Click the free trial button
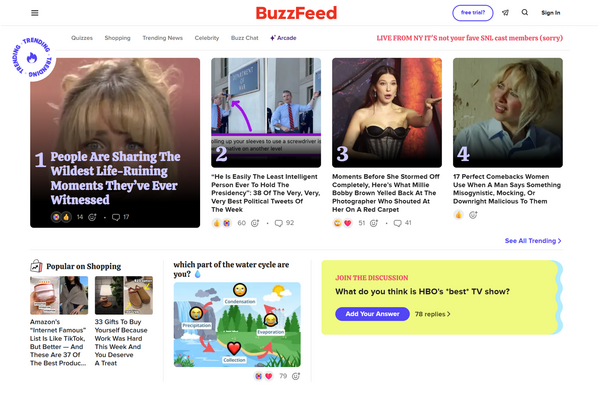The height and width of the screenshot is (400, 600). 473,13
